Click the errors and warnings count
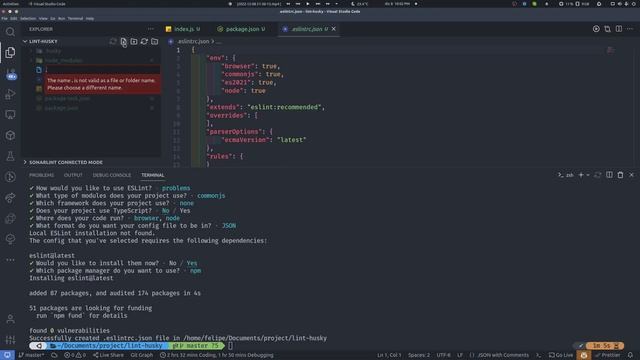Image resolution: width=640 pixels, height=360 pixels. click(75, 355)
